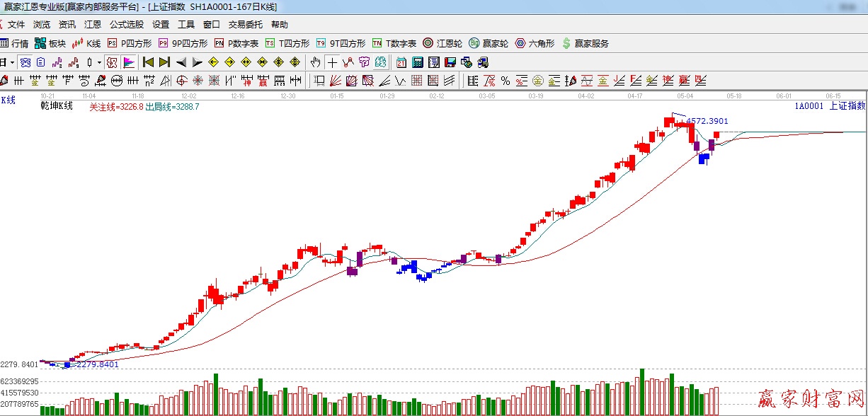This screenshot has height=416, width=868.
Task: Click the 4572.3901 peak price label
Action: [707, 121]
